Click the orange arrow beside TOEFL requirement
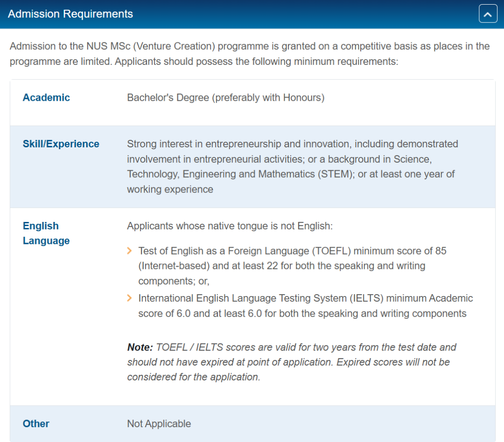 130,251
